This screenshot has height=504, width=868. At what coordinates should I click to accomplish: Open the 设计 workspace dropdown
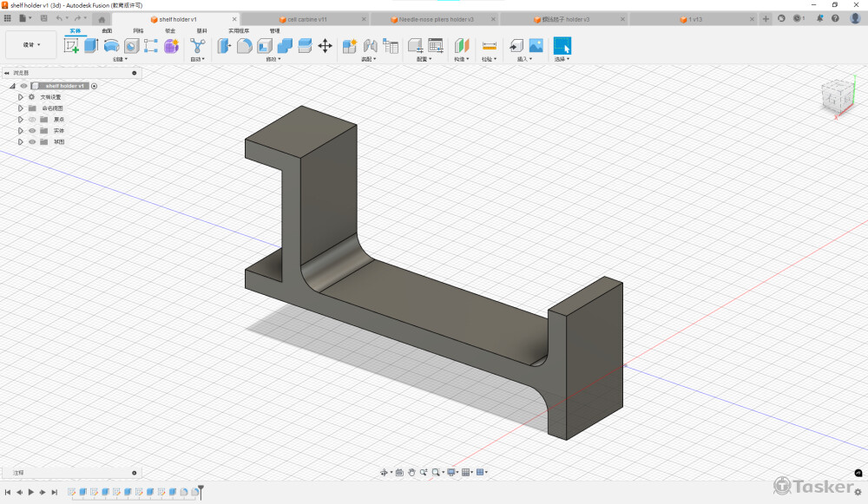tap(31, 44)
